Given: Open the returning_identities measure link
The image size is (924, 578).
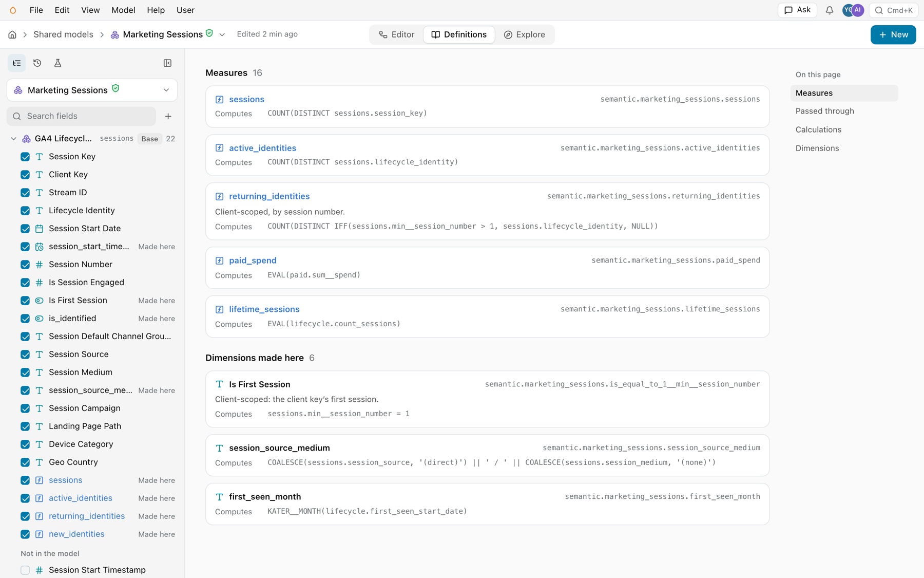Looking at the screenshot, I should (x=269, y=196).
